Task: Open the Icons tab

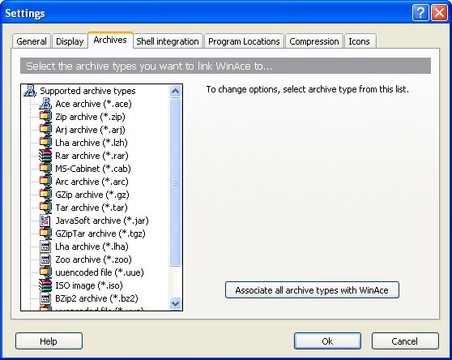Action: point(359,41)
